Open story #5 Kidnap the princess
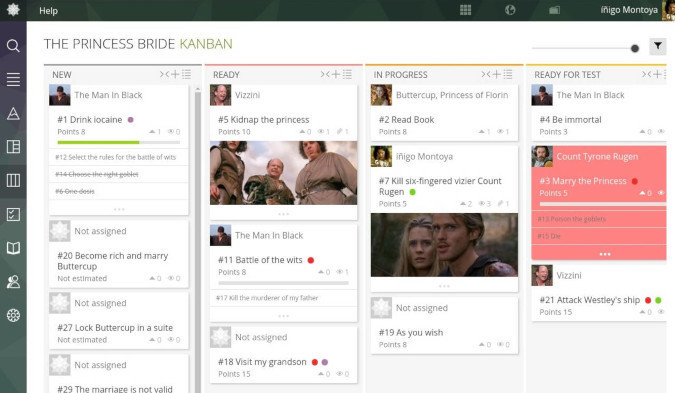 pos(263,120)
